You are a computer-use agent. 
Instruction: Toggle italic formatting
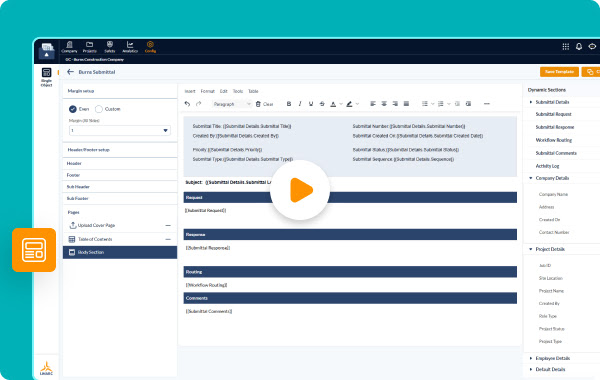pos(300,104)
